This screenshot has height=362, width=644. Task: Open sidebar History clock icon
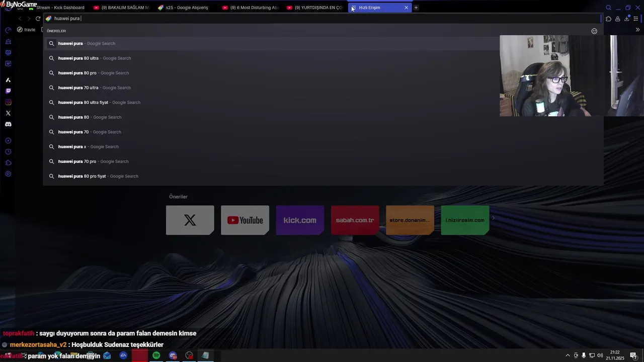pyautogui.click(x=8, y=152)
